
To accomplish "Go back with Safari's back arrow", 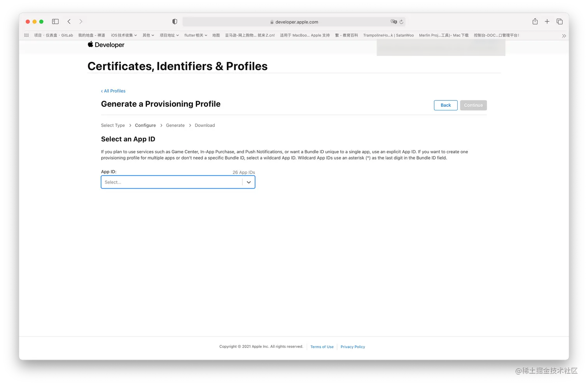I will 69,22.
